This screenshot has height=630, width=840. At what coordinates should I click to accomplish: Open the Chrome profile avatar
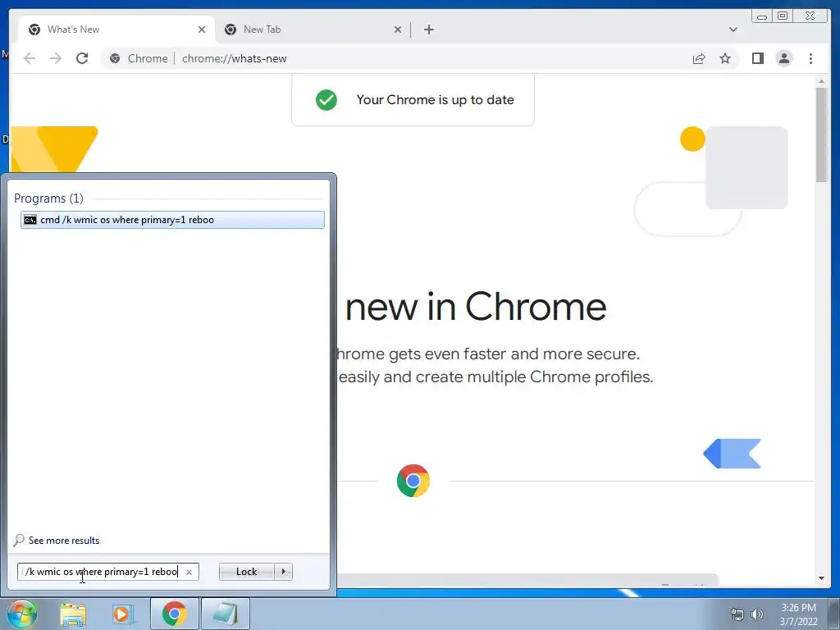783,58
